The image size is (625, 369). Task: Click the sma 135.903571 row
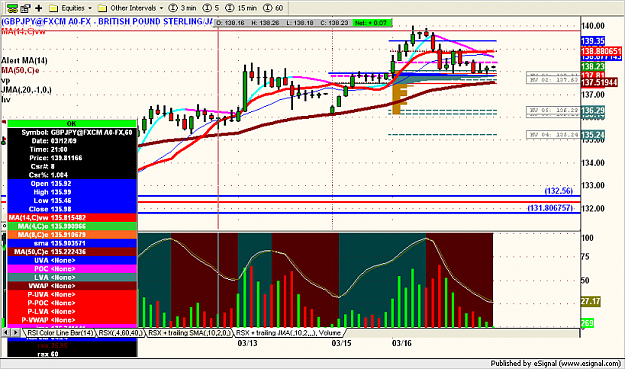coord(72,243)
